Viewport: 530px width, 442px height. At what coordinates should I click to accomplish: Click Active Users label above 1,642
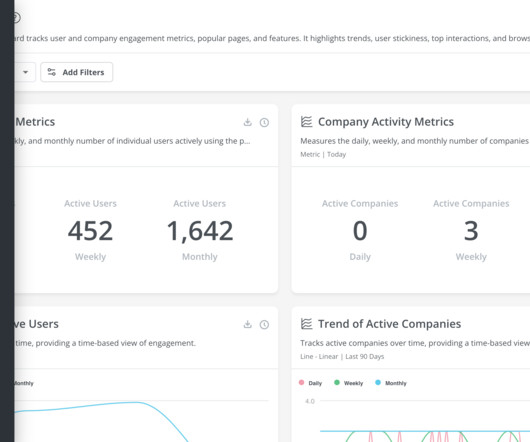200,203
